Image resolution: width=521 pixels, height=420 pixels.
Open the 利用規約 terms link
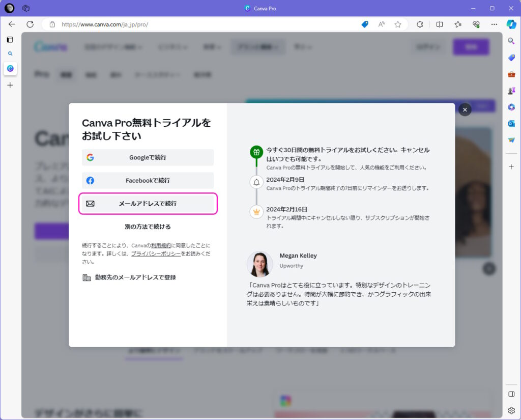161,246
